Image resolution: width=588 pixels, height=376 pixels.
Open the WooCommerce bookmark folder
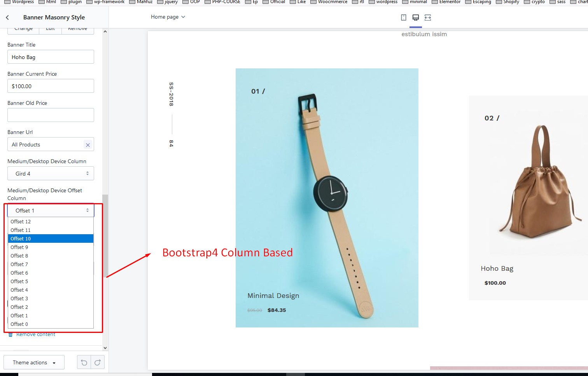tap(329, 2)
